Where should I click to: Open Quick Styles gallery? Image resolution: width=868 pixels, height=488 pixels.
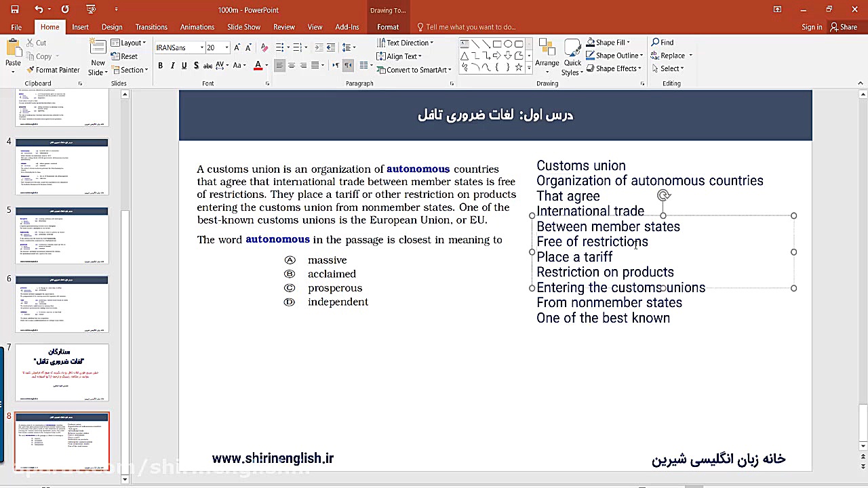point(573,57)
